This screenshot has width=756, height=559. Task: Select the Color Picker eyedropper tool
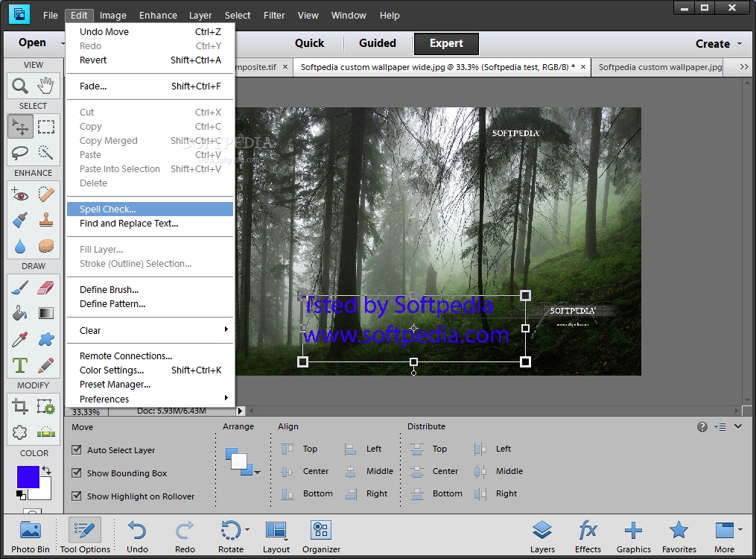pos(20,340)
